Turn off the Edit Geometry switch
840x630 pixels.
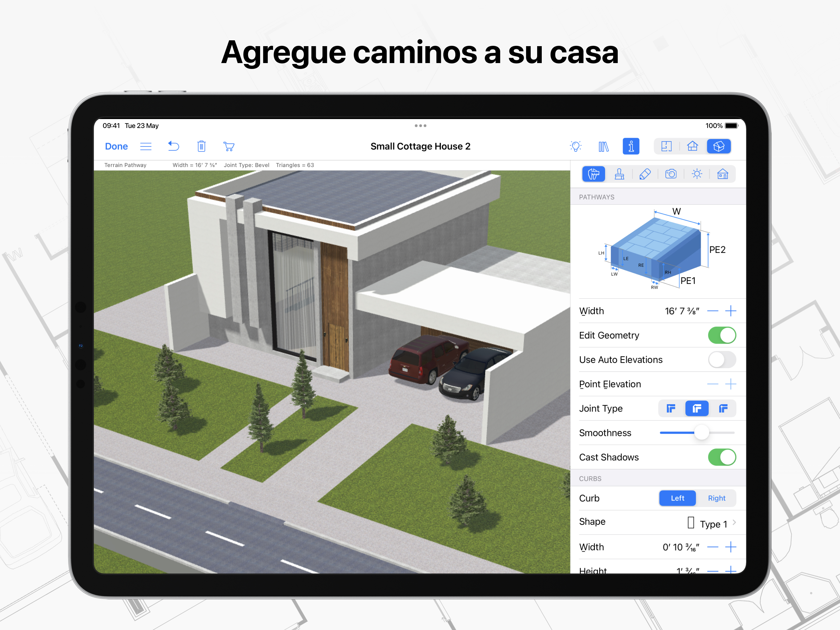pyautogui.click(x=722, y=335)
